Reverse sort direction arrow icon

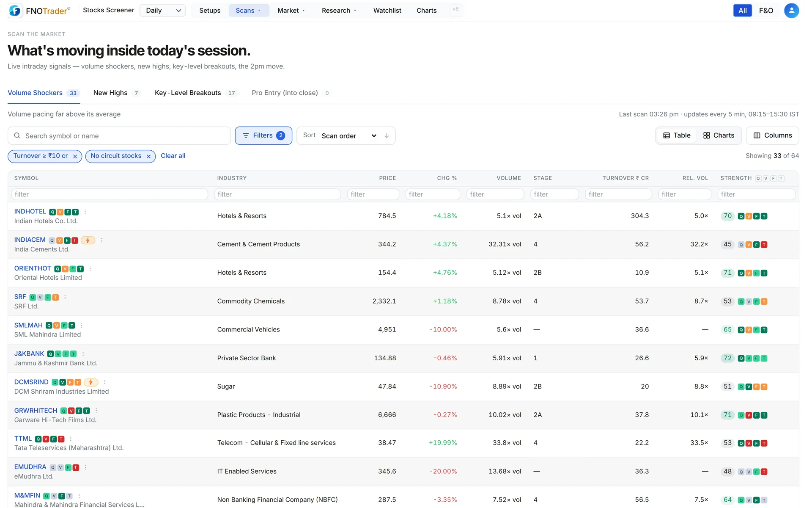(x=387, y=135)
